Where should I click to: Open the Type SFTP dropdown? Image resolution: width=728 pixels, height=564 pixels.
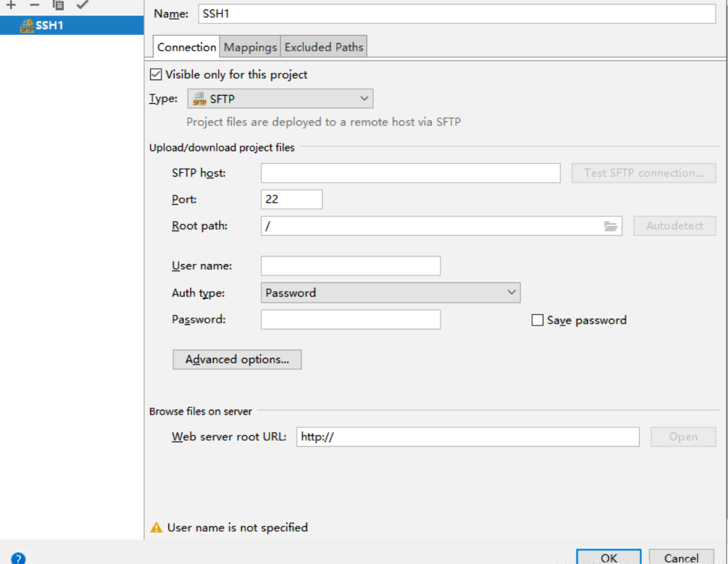tap(279, 99)
